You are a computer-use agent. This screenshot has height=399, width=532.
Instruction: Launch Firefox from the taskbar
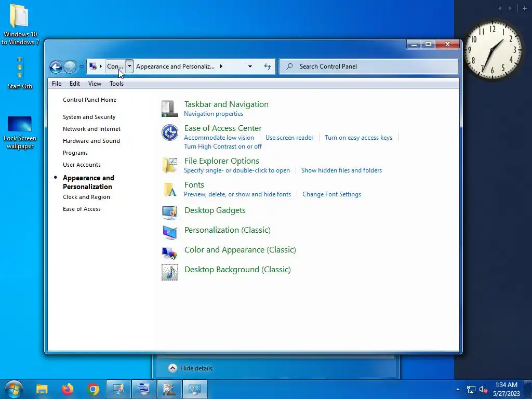(68, 389)
